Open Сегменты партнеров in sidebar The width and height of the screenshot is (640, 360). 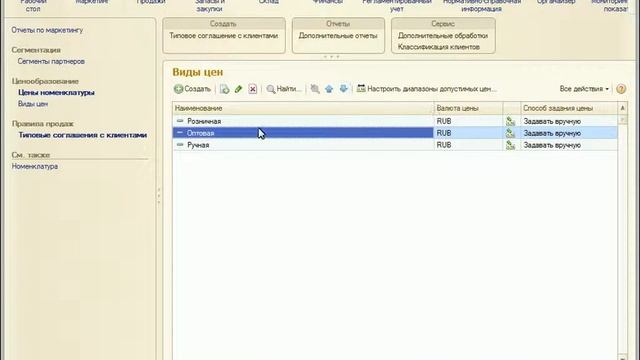coord(51,61)
